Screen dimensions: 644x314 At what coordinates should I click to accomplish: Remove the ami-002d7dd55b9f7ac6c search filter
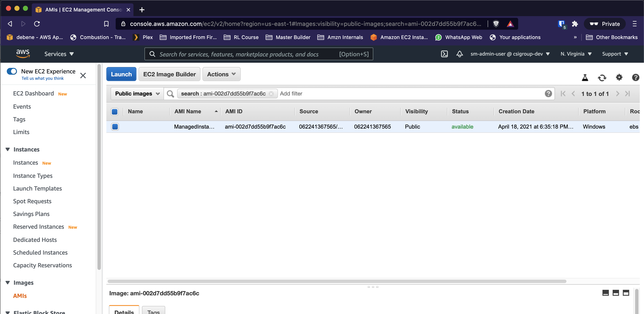pos(271,94)
